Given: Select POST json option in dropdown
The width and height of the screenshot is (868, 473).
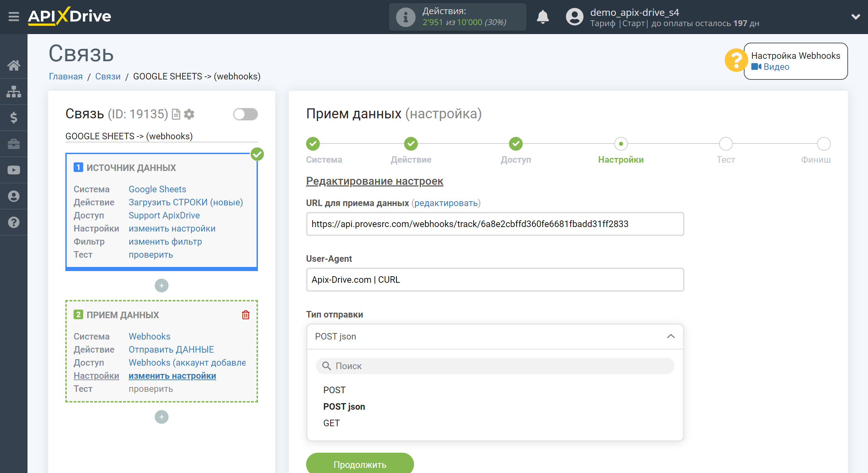Looking at the screenshot, I should 344,407.
